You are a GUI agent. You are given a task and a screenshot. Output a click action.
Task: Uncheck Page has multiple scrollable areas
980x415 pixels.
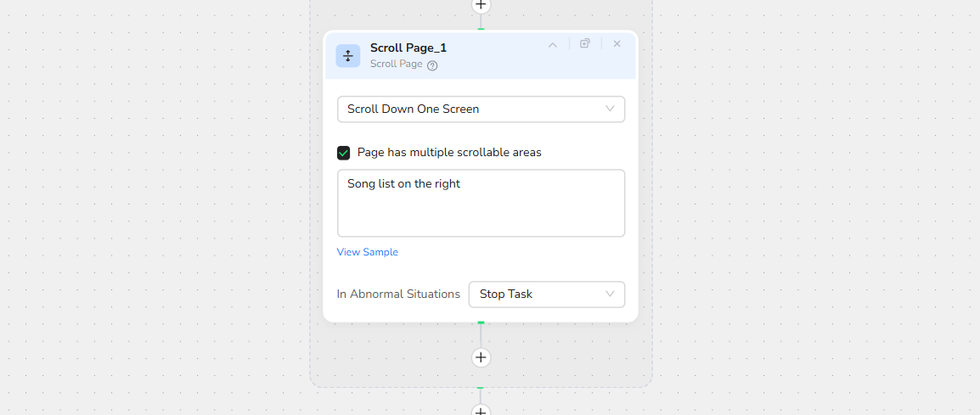(344, 153)
